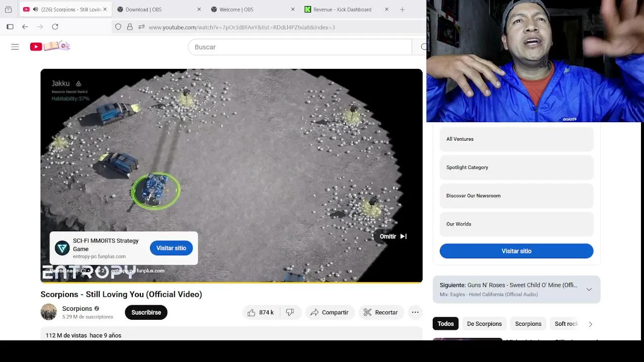The image size is (644, 362).
Task: Expand the Siguiente playlist panel chevron
Action: pos(589,290)
